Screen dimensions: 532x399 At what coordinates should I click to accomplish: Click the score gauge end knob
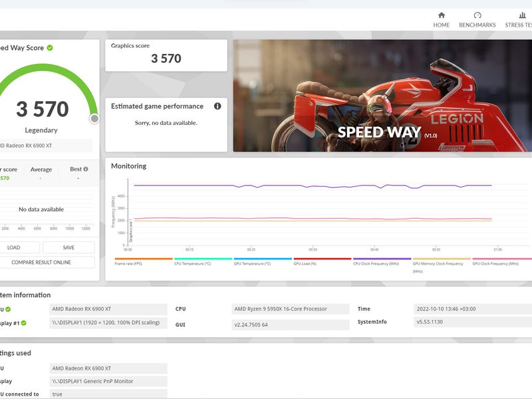(x=94, y=118)
